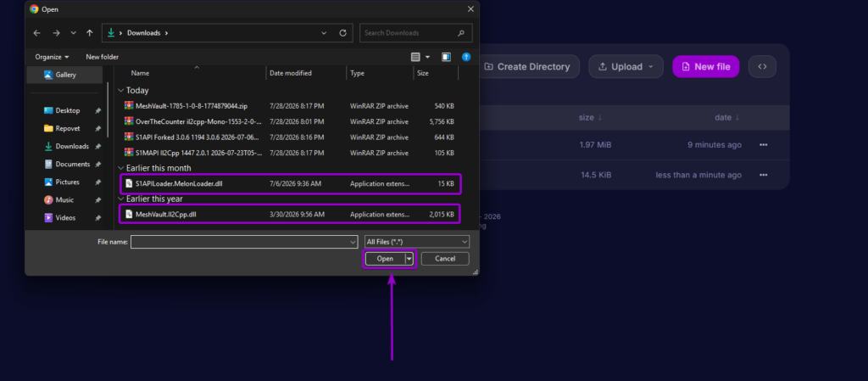Viewport: 868px width, 381px height.
Task: Select Pictures in the sidebar
Action: pyautogui.click(x=66, y=182)
